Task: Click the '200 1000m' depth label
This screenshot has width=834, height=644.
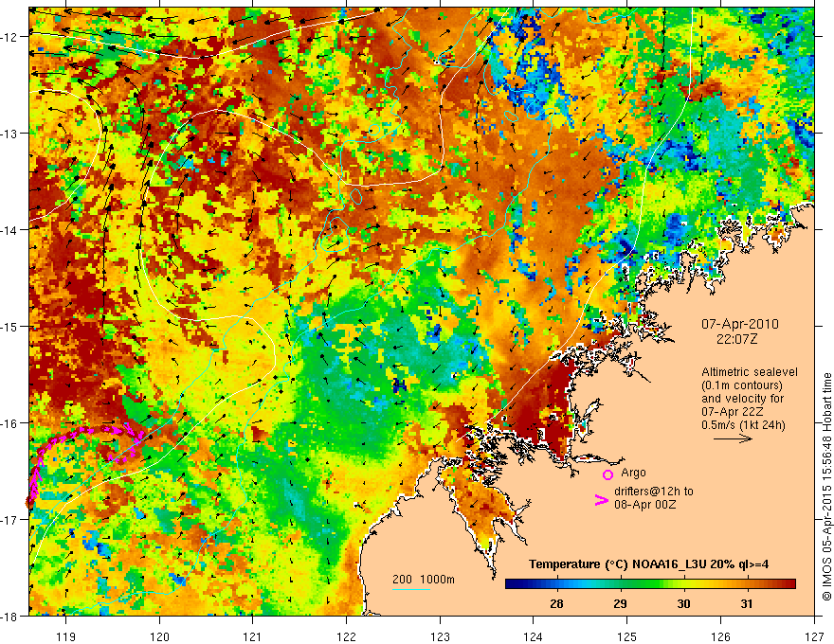Action: coord(424,580)
